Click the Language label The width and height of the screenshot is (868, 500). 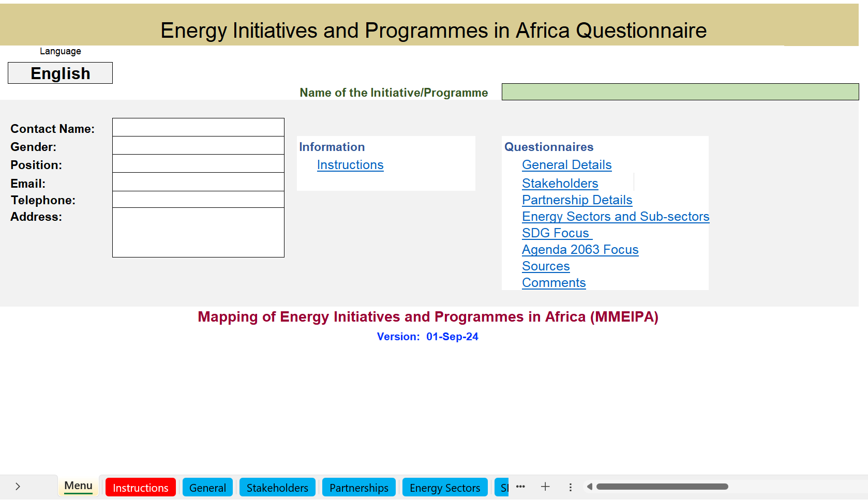tap(61, 51)
